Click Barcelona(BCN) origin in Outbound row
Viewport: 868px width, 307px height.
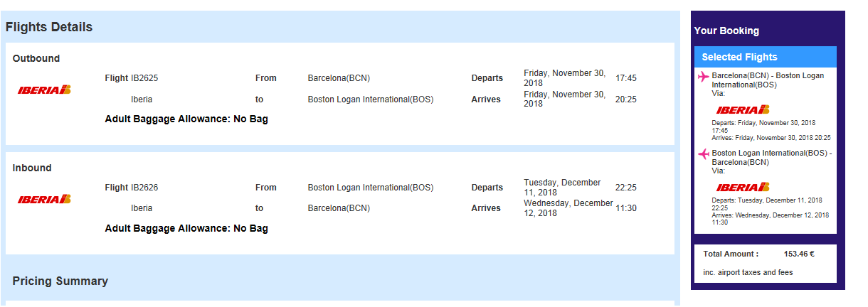pos(339,78)
